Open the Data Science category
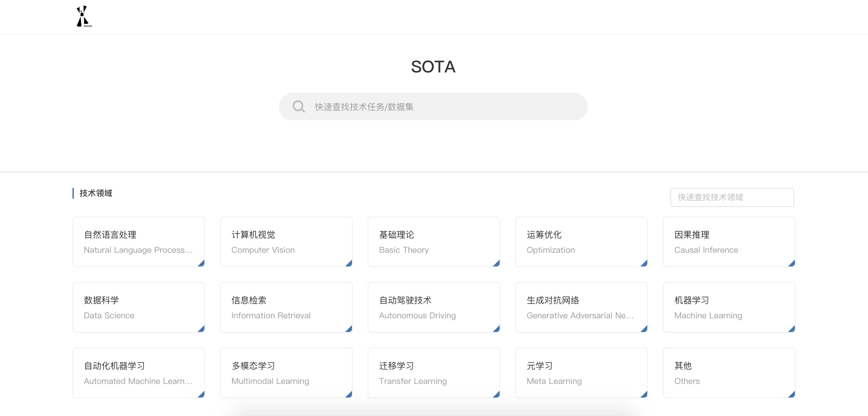Viewport: 868px width, 416px height. (x=138, y=307)
